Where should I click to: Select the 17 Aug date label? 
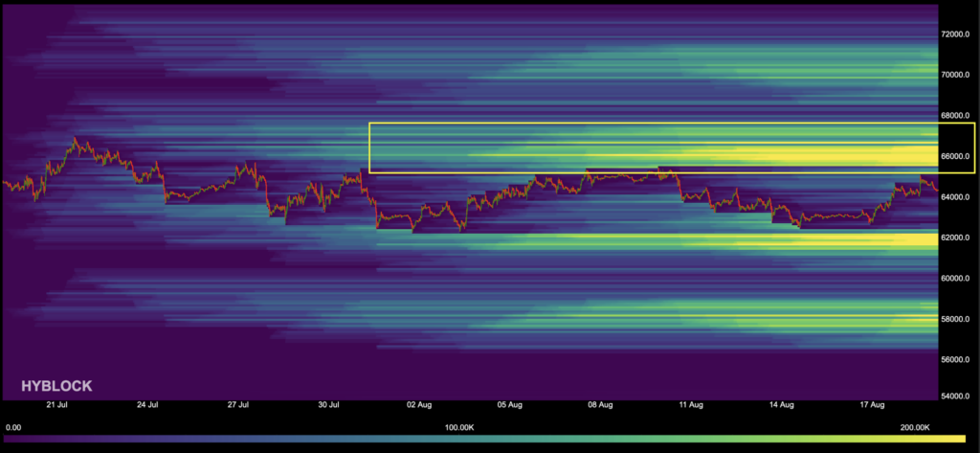(x=872, y=405)
